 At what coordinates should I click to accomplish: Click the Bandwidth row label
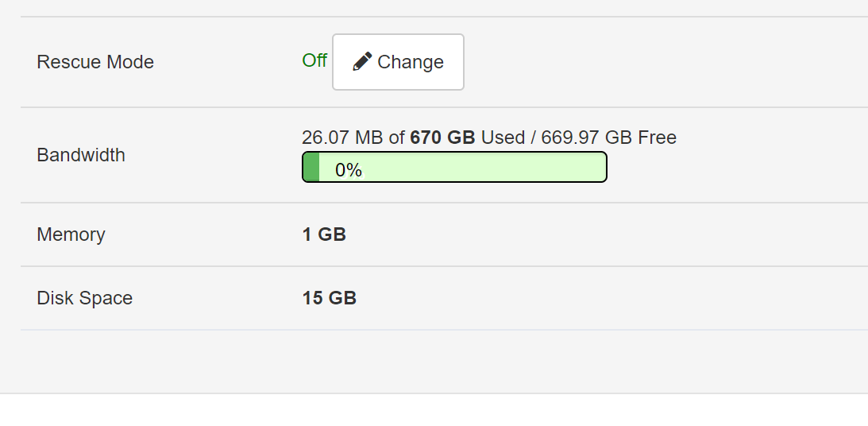click(x=81, y=155)
